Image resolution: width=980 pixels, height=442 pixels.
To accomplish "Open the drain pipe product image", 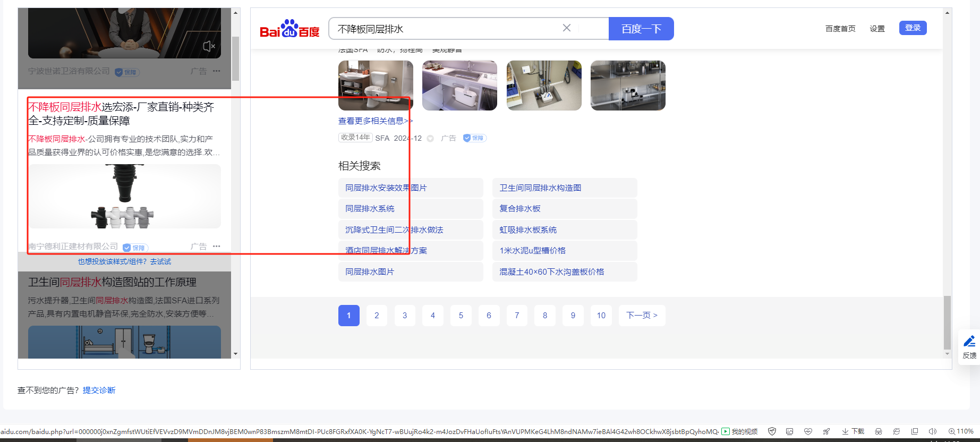I will [124, 196].
